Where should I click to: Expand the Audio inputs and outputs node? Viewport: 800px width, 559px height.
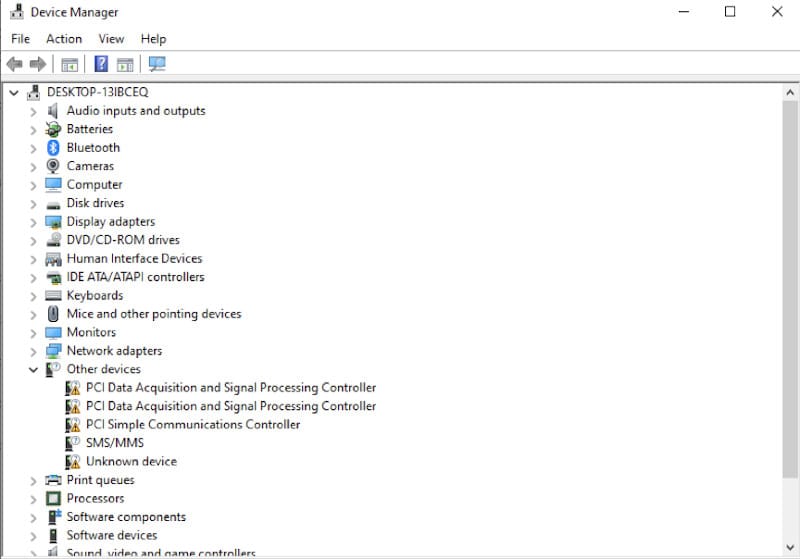[x=34, y=111]
